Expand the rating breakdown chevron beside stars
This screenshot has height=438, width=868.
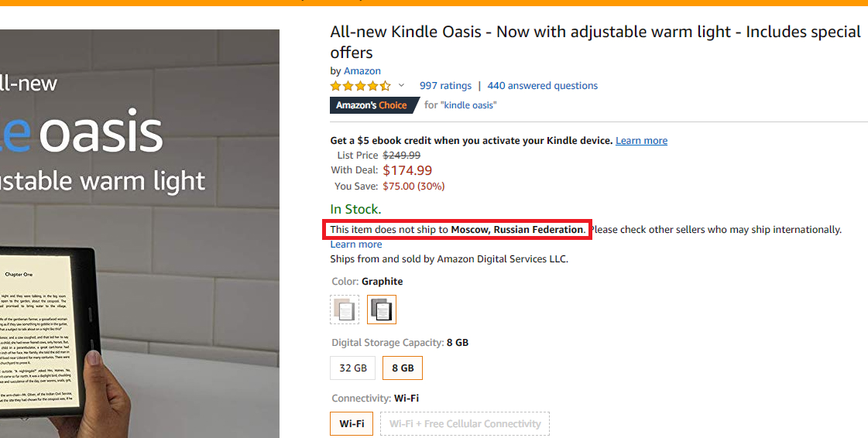click(x=401, y=85)
